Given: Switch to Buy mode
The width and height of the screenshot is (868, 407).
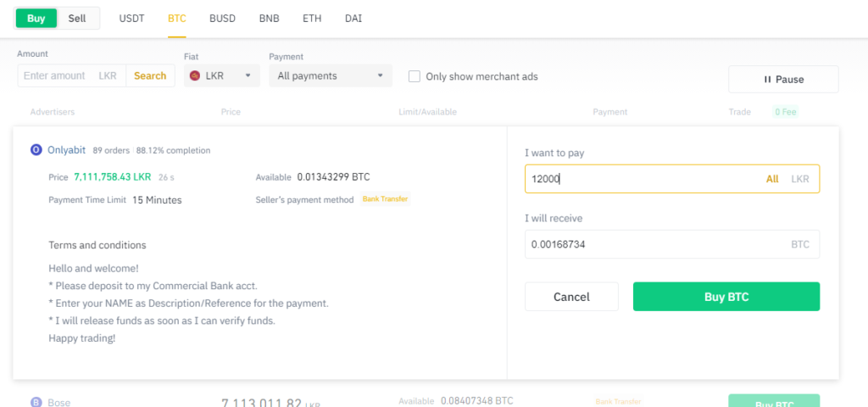Looking at the screenshot, I should click(36, 19).
